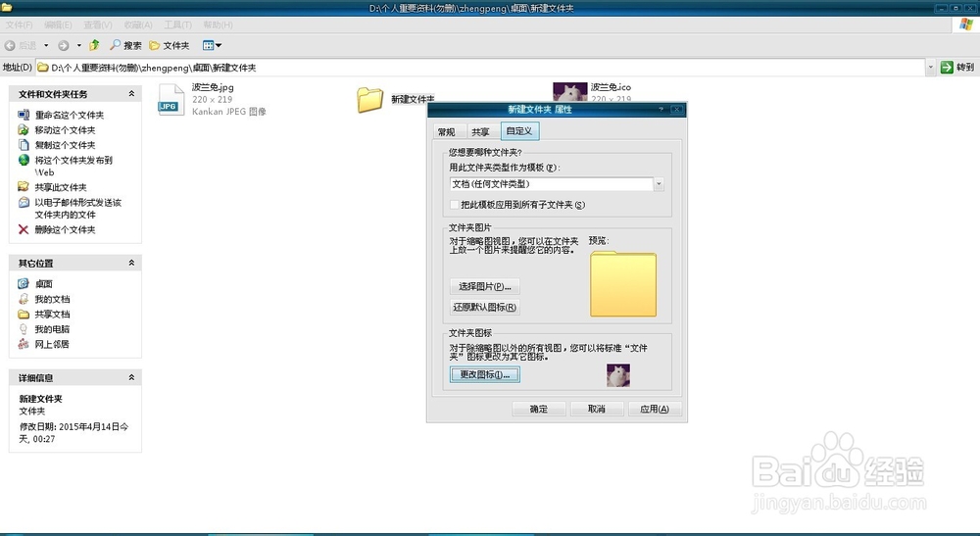Image resolution: width=980 pixels, height=536 pixels.
Task: Open the Search (搜索) toolbar button
Action: pos(125,46)
